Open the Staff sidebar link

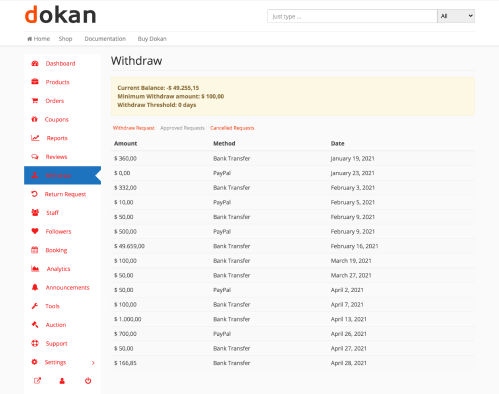coord(52,213)
